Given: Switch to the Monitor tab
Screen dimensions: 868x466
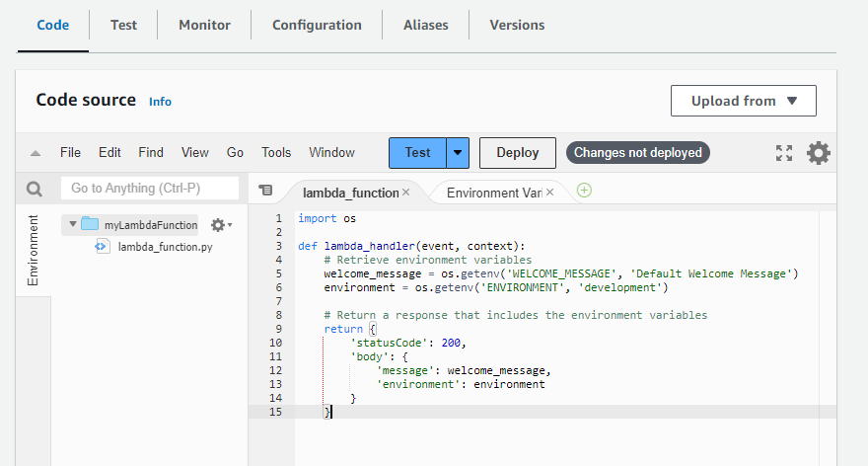Looking at the screenshot, I should tap(204, 25).
